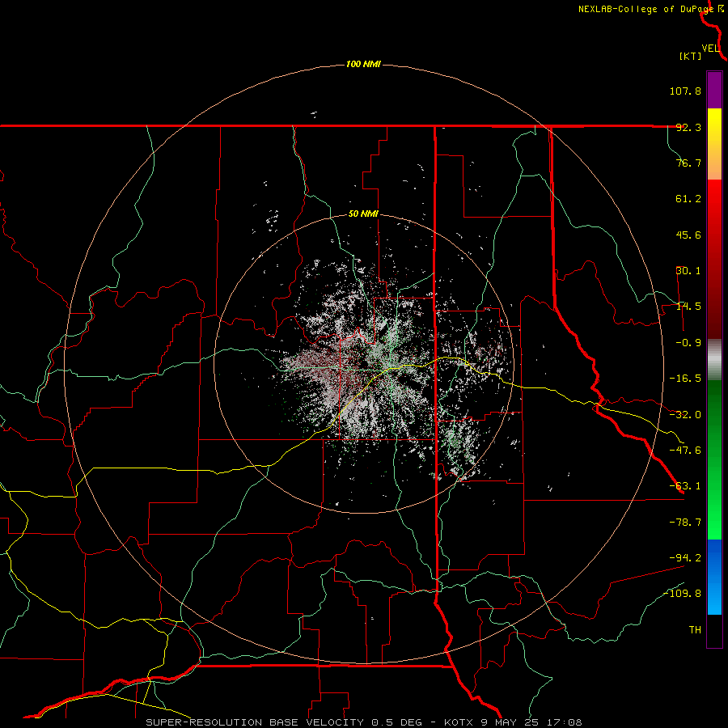Click the [KT] units label
The height and width of the screenshot is (728, 728).
click(691, 56)
